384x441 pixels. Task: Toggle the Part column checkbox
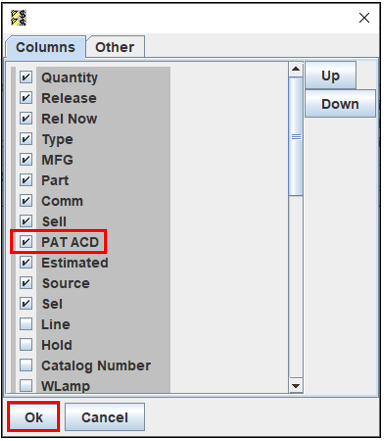coord(26,180)
